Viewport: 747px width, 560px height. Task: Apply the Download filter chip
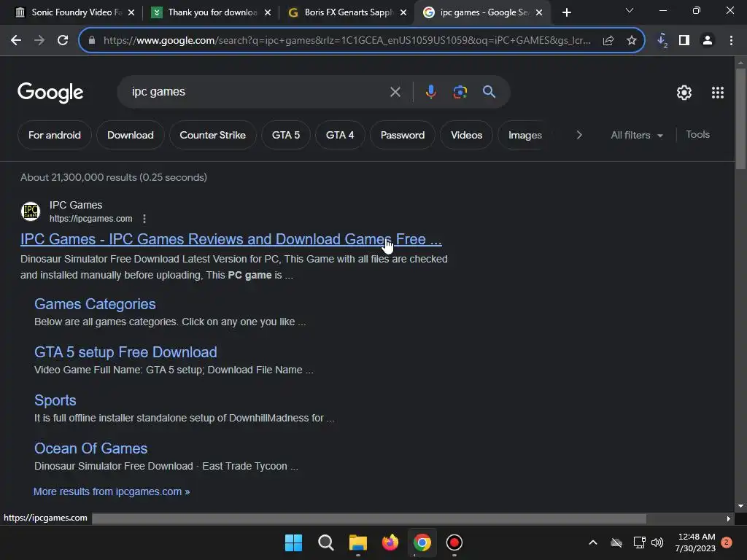130,135
